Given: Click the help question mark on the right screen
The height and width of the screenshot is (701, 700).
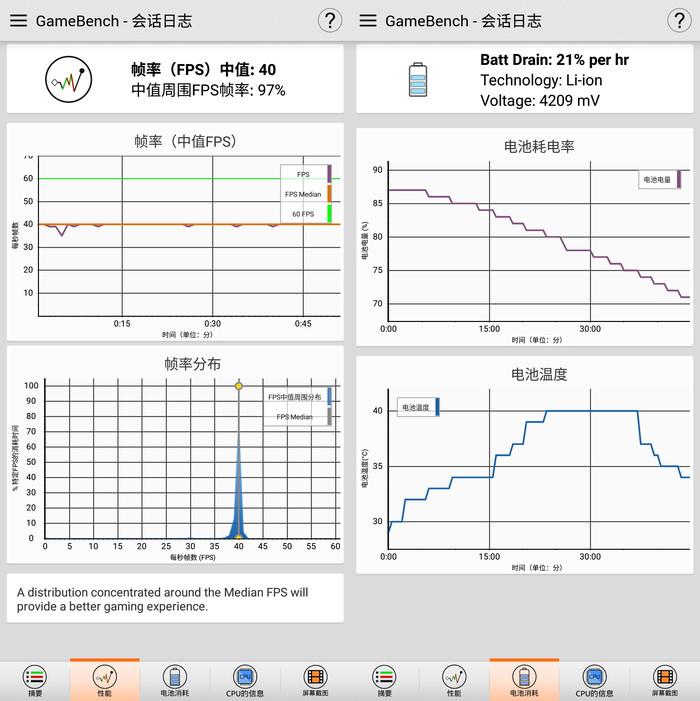Looking at the screenshot, I should pos(678,20).
